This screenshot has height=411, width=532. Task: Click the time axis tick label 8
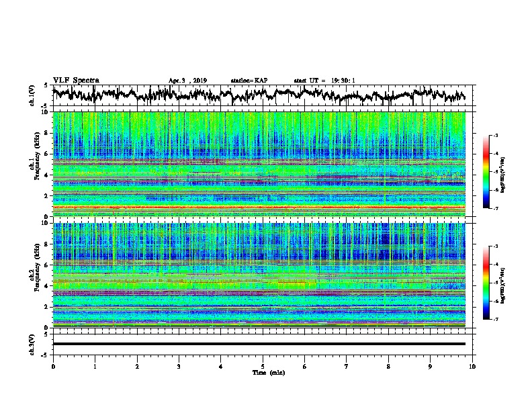388,366
